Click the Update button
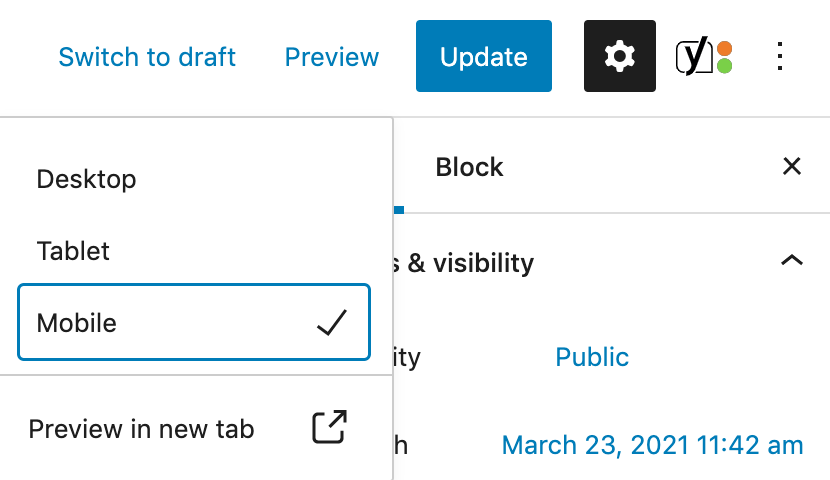 coord(484,56)
